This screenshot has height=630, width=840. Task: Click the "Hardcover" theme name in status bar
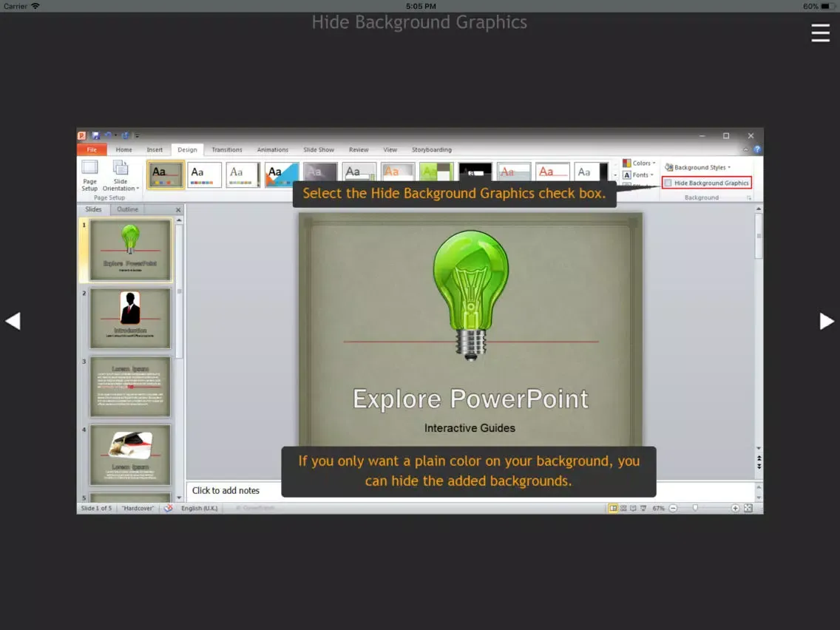pos(138,508)
